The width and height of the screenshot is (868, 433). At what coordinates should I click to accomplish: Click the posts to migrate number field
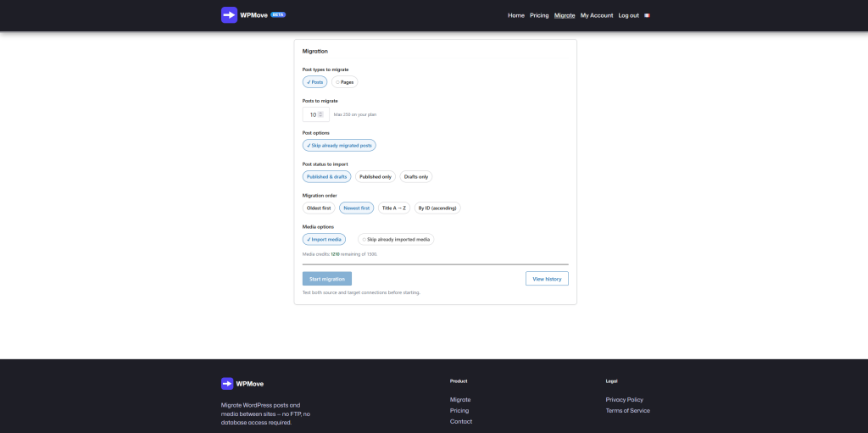point(314,114)
